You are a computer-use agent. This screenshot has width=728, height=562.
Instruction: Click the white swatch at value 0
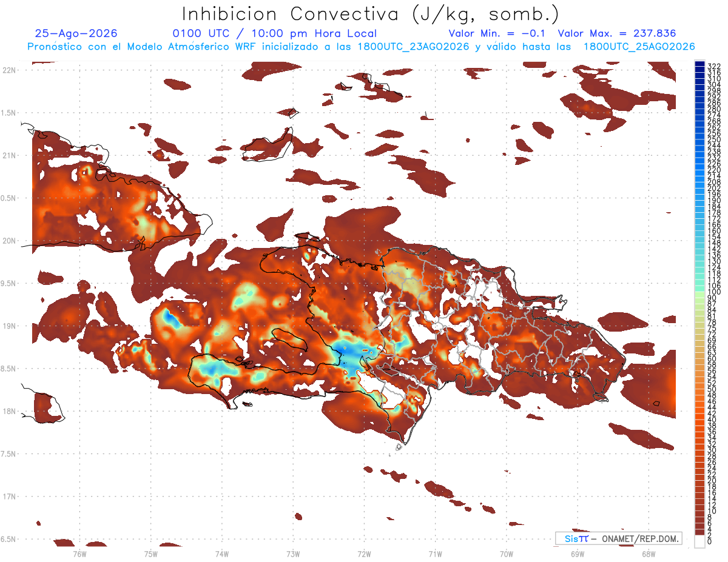tap(699, 540)
